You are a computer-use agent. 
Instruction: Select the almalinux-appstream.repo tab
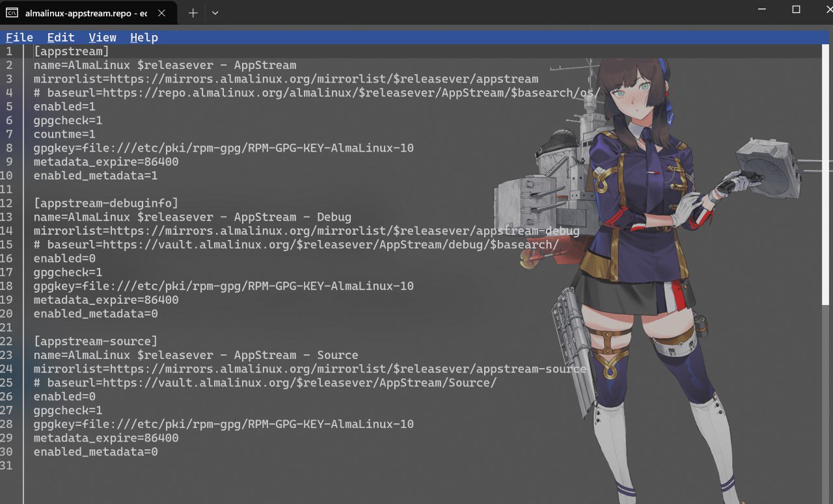tap(85, 13)
